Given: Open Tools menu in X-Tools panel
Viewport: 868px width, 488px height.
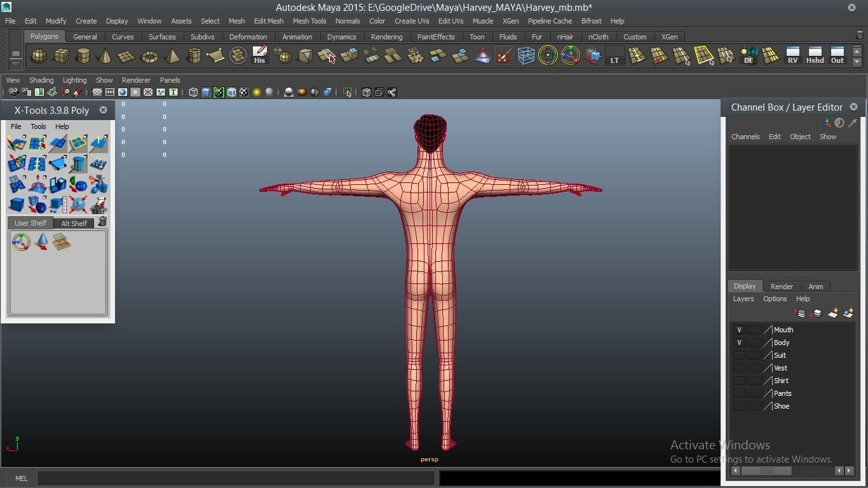Looking at the screenshot, I should (x=38, y=126).
